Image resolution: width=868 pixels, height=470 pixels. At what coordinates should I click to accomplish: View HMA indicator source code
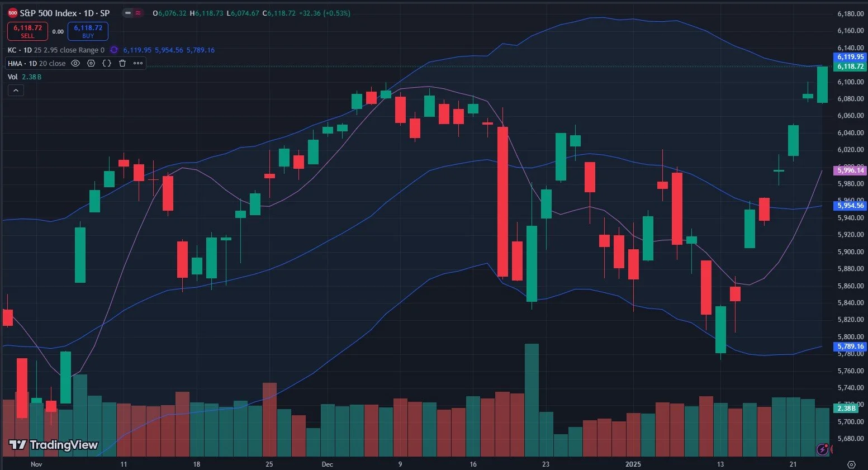[107, 64]
